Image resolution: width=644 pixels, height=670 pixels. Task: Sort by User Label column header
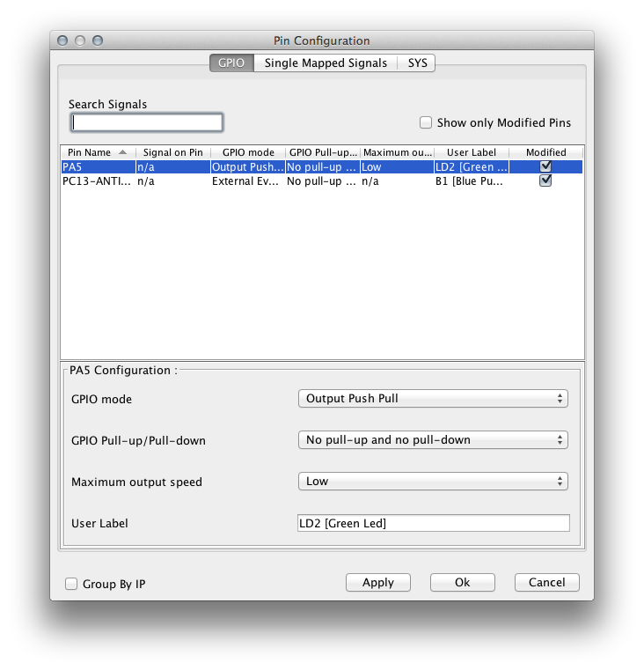pos(472,152)
